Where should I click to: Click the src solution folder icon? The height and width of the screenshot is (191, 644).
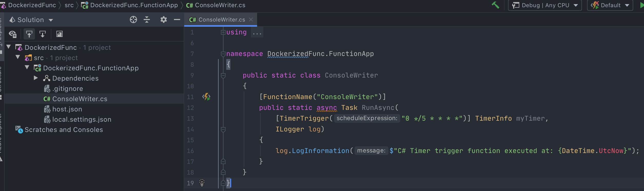28,58
